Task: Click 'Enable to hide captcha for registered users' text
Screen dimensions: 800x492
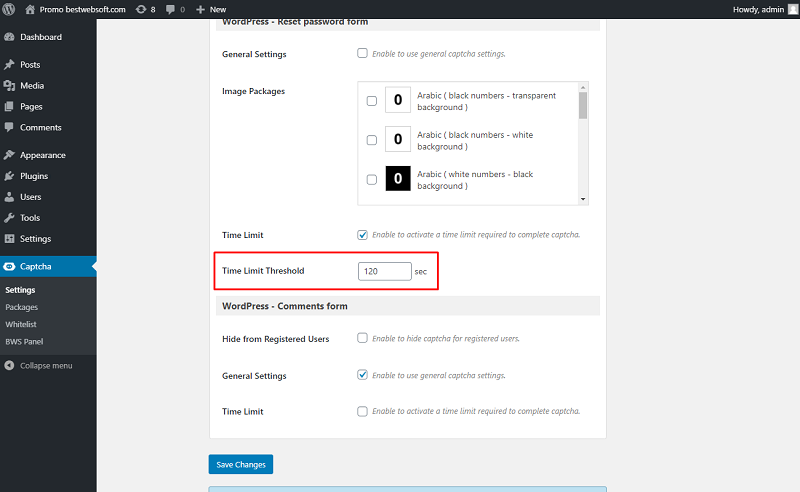Action: [446, 338]
